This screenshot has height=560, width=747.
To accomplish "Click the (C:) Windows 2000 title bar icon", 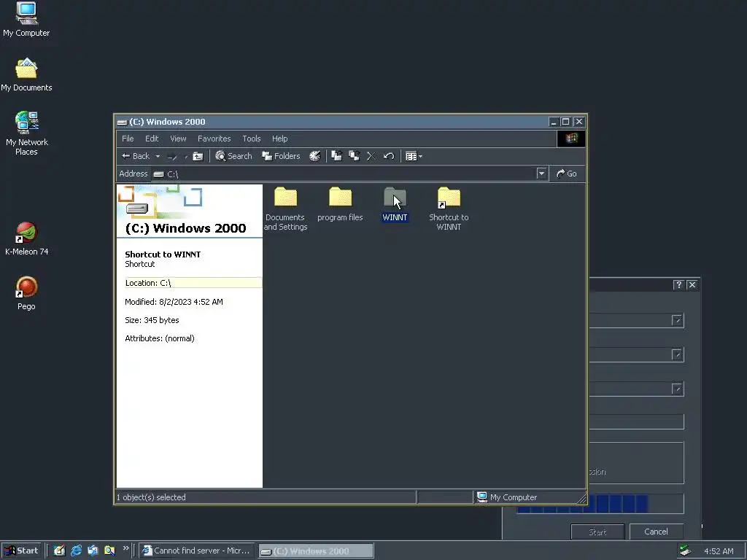I will (123, 122).
